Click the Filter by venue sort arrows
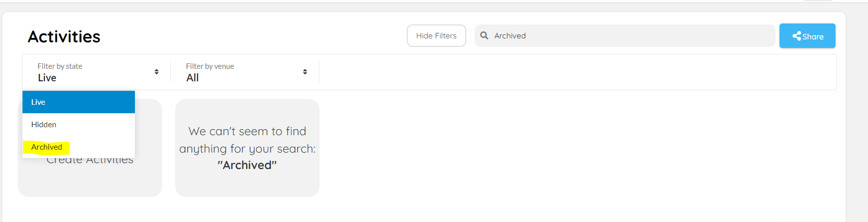This screenshot has width=868, height=222. coord(305,72)
